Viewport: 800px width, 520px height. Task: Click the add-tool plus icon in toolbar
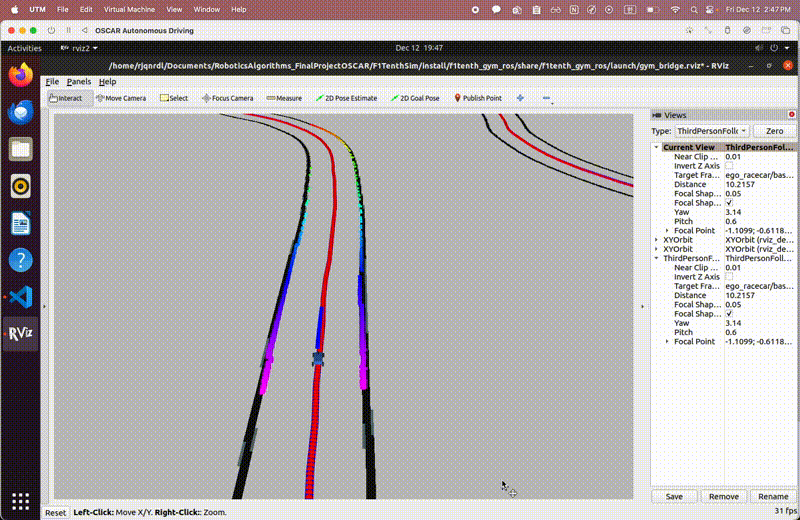coord(520,98)
